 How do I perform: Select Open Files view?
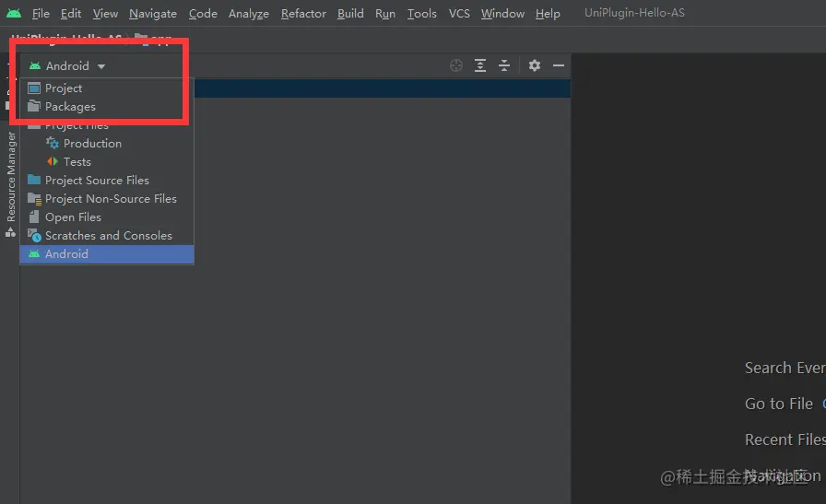click(x=107, y=217)
